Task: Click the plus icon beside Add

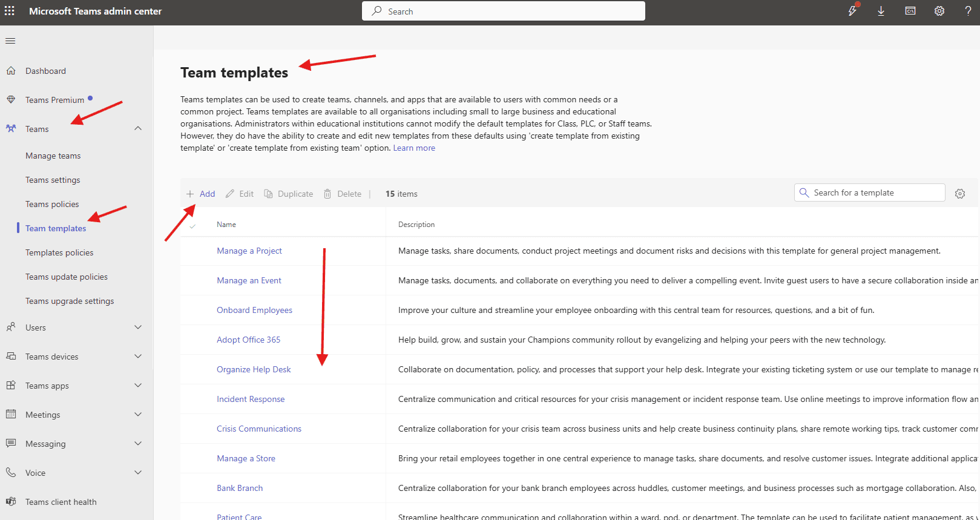Action: point(190,194)
